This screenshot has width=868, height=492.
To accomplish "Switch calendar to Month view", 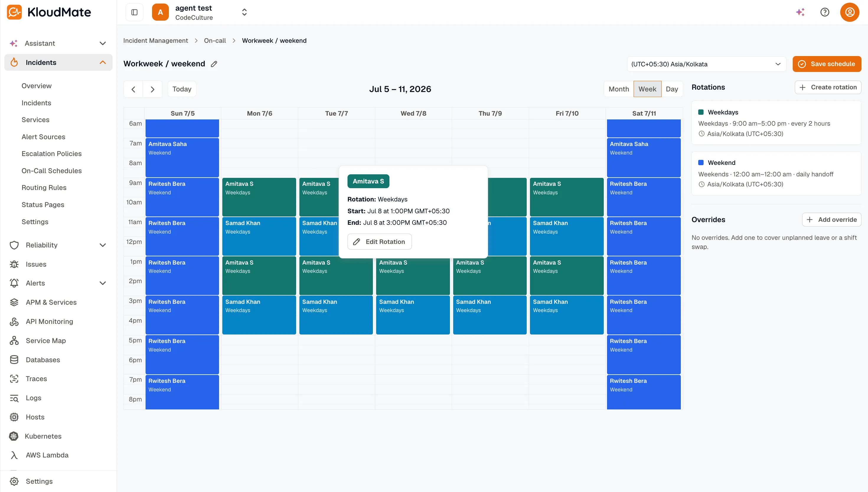I will tap(619, 89).
